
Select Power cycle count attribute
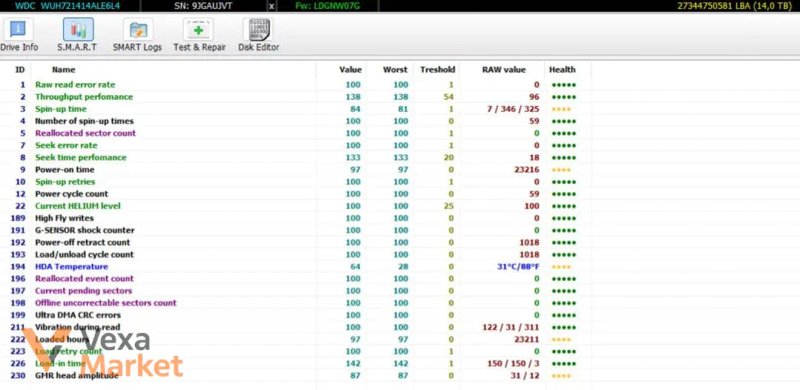click(x=71, y=194)
